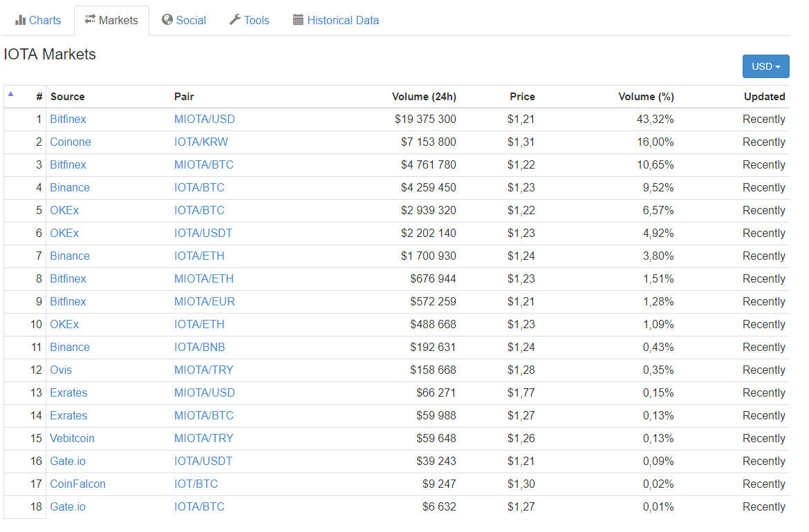Open the Tools tab
This screenshot has height=532, width=809.
250,20
